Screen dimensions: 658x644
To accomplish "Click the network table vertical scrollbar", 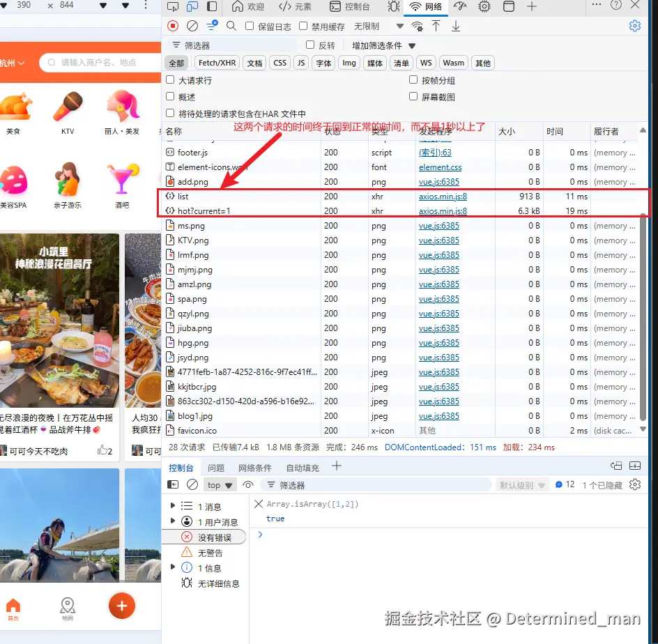I will coord(643,316).
